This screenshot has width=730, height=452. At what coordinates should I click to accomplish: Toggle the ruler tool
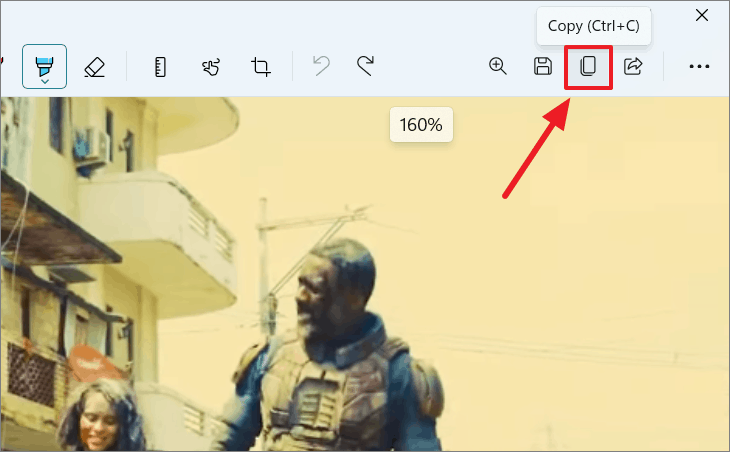(x=160, y=67)
